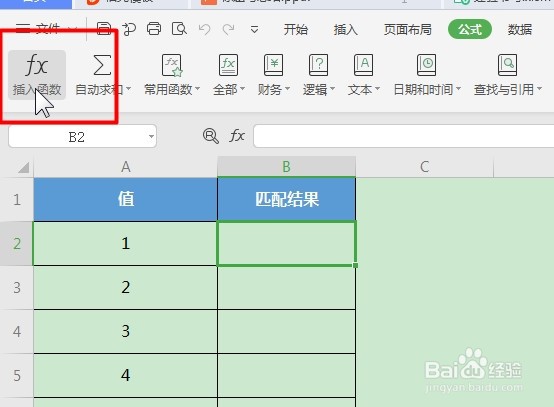Click empty cell B3 under 匹配结果
This screenshot has width=554, height=407.
(x=287, y=288)
